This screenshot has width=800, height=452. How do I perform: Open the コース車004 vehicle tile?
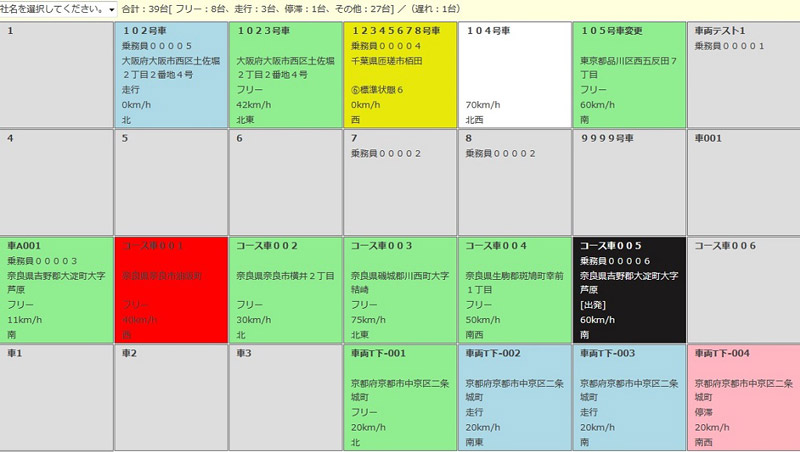[515, 290]
